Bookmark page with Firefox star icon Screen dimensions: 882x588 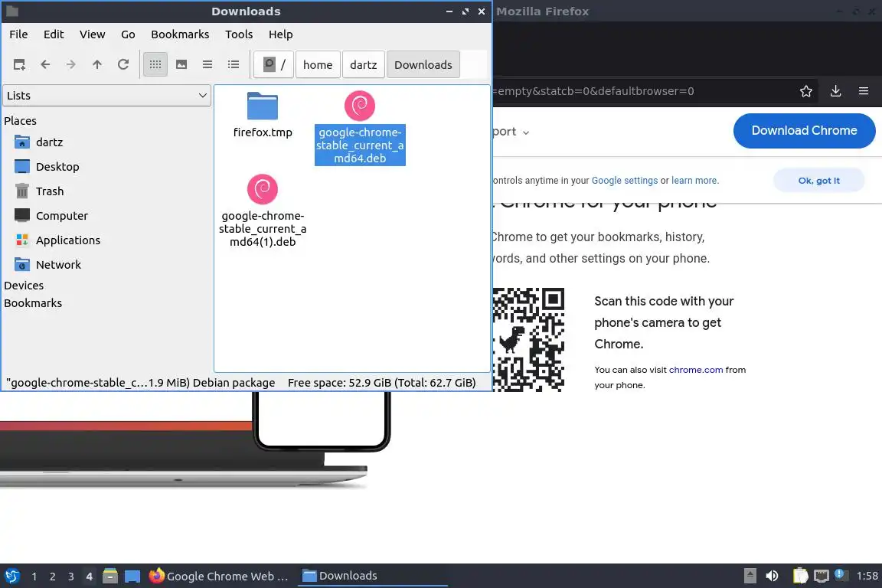point(806,91)
